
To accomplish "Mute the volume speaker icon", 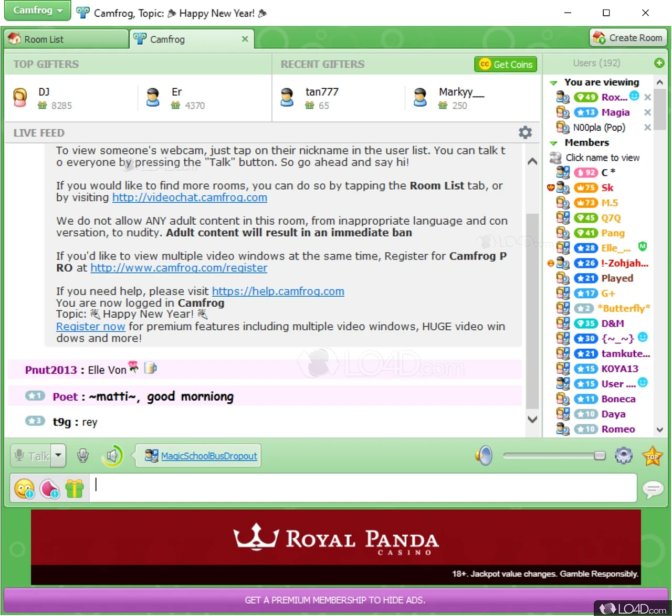I will (x=484, y=455).
